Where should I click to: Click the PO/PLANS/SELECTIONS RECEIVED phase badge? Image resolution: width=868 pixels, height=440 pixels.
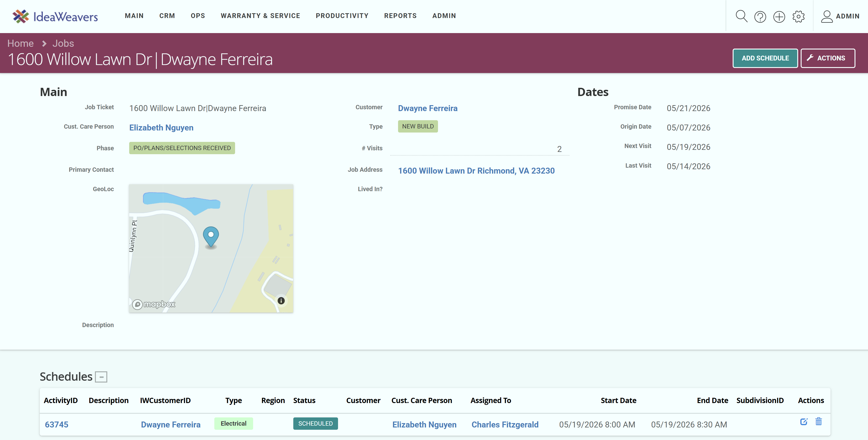[182, 148]
